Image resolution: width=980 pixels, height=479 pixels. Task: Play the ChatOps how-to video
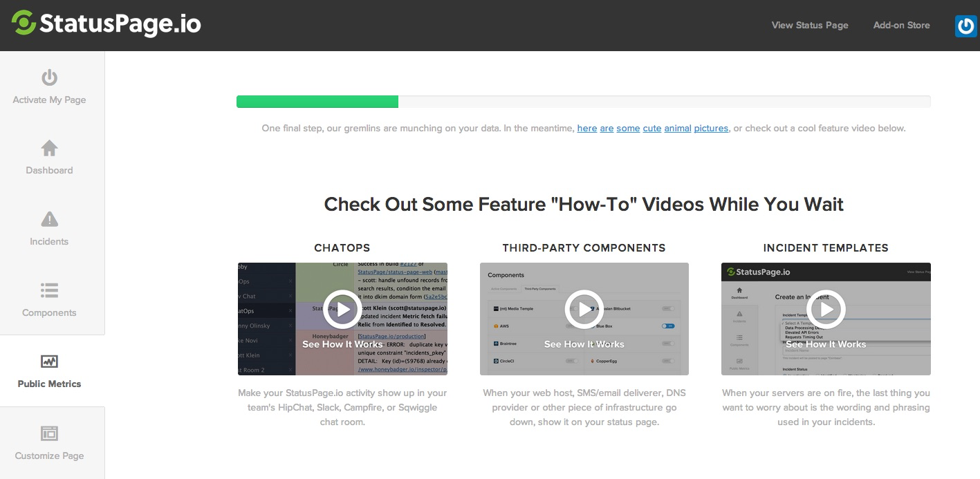(342, 309)
